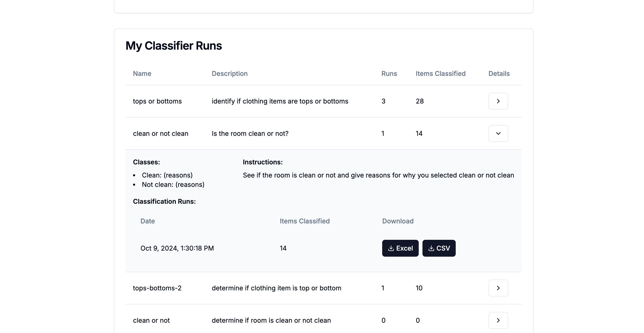The width and height of the screenshot is (644, 333).
Task: Expand details for tops-bottoms-2 classifier
Action: pos(498,288)
